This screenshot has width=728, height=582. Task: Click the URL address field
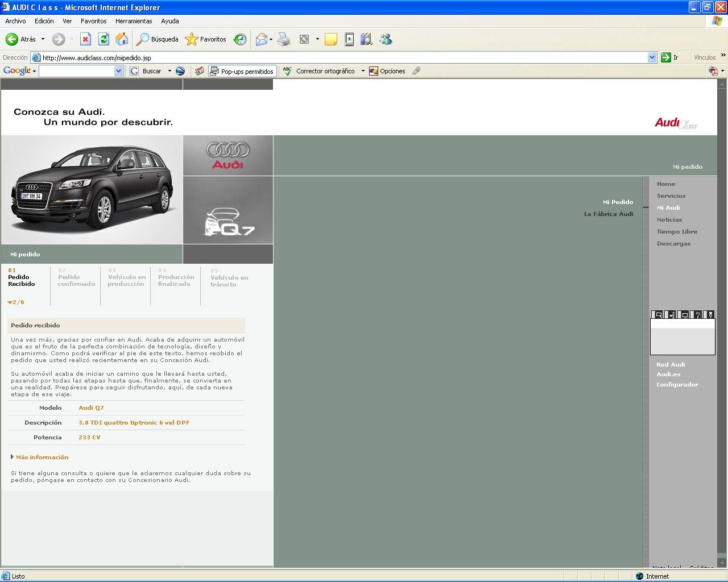pyautogui.click(x=344, y=57)
